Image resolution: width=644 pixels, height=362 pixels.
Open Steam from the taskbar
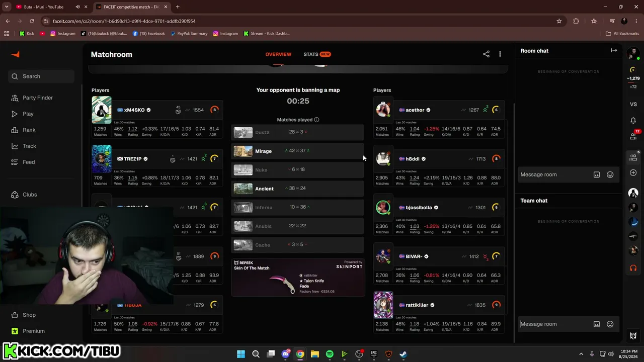pos(403,354)
